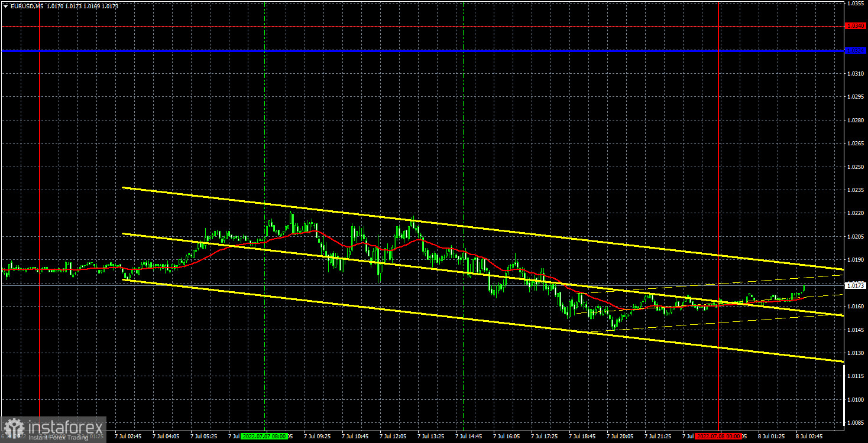Click the green 2022.07.07 08:00 time label

coord(264,436)
